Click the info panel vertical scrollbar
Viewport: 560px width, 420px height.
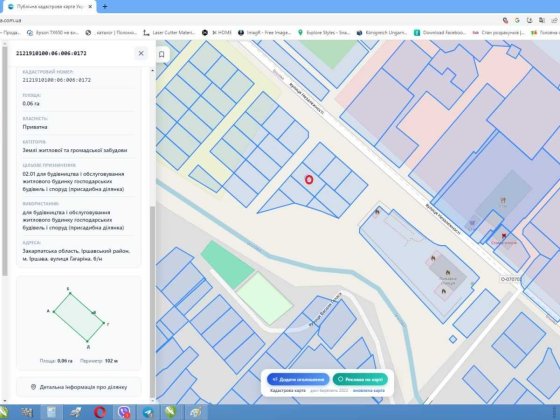152,302
